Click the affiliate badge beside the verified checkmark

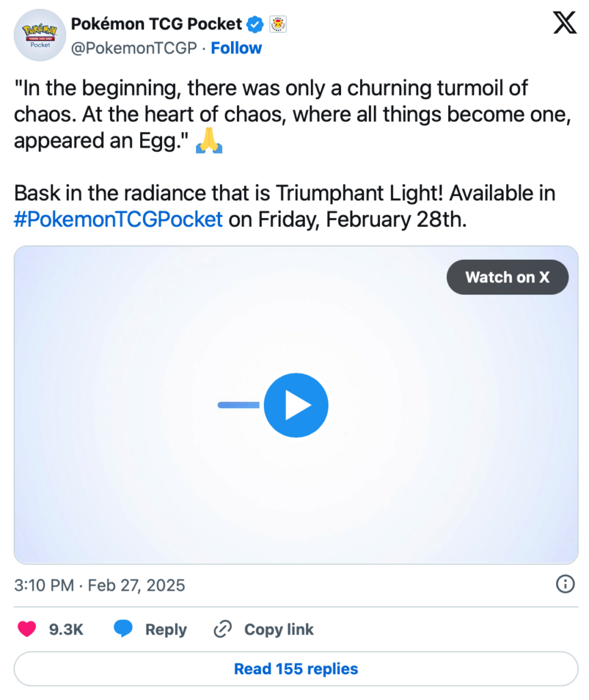coord(278,25)
